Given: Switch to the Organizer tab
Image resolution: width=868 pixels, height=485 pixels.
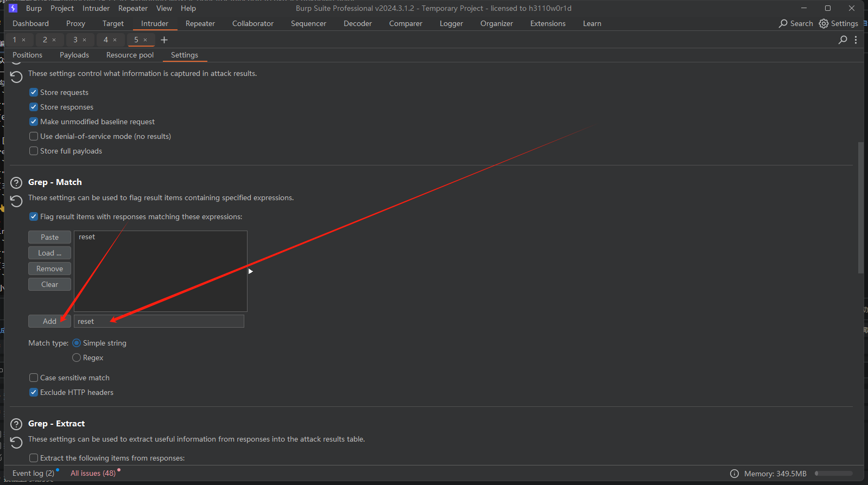Looking at the screenshot, I should (x=497, y=23).
